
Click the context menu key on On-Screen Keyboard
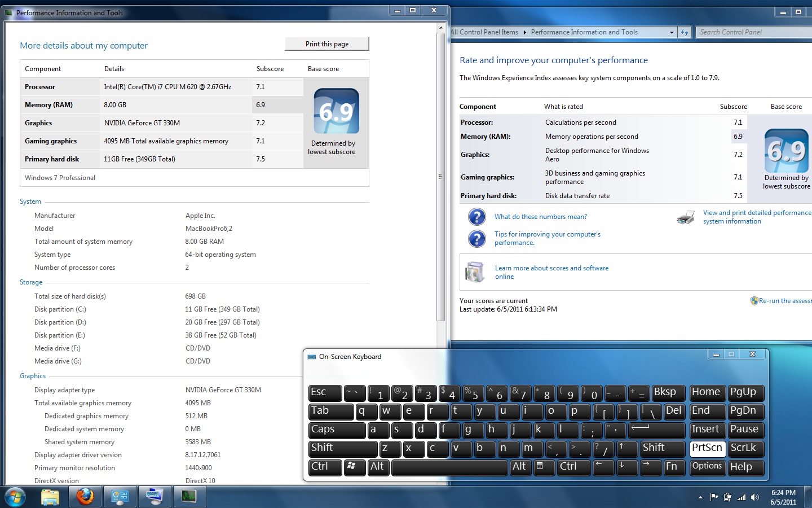point(544,467)
